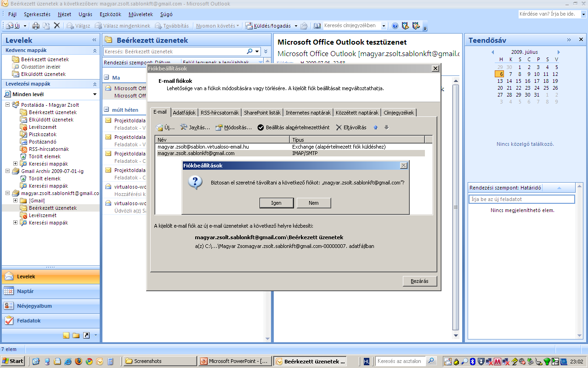
Task: Open Küldés/fogadás dropdown arrow
Action: (296, 26)
